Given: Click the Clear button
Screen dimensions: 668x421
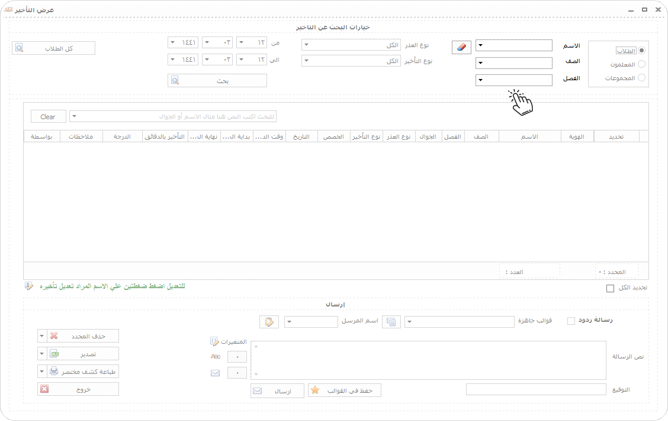Looking at the screenshot, I should 48,116.
